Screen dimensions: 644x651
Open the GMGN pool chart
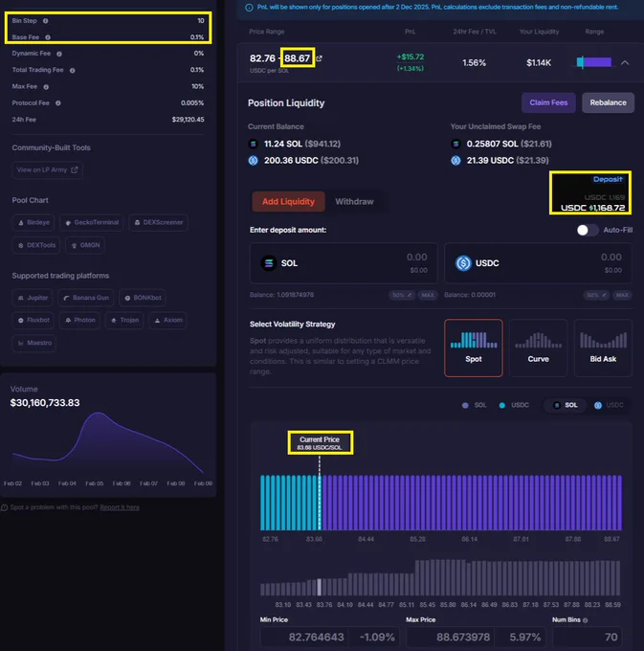[85, 245]
